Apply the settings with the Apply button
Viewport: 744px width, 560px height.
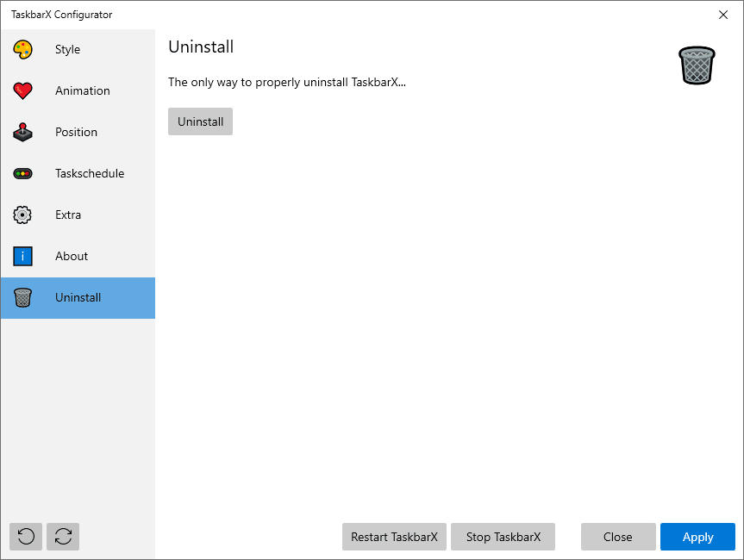697,537
